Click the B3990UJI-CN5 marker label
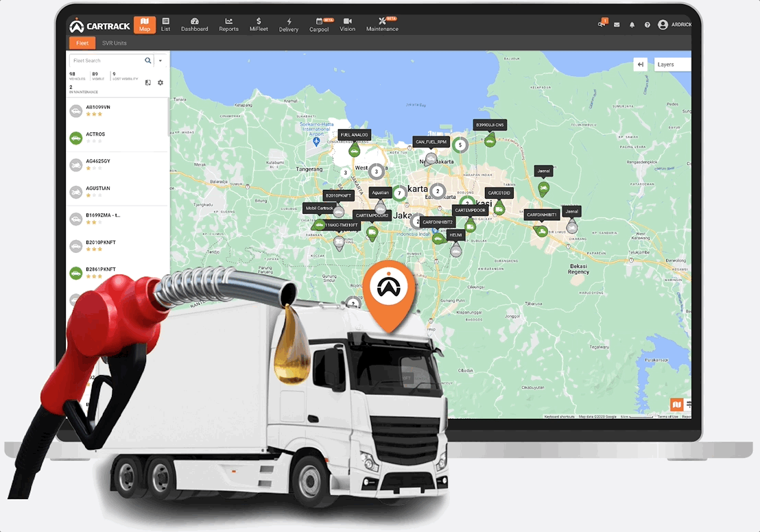This screenshot has width=760, height=532. (x=490, y=125)
